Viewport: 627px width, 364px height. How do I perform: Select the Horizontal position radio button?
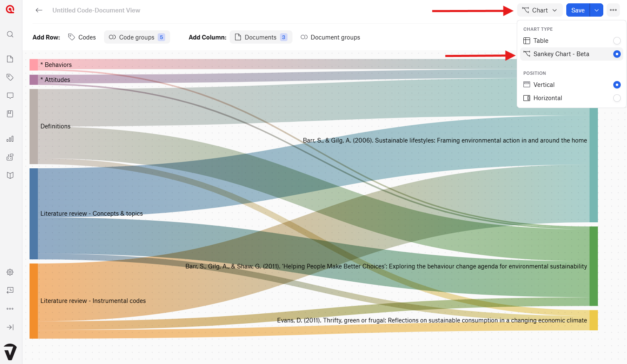pyautogui.click(x=617, y=98)
